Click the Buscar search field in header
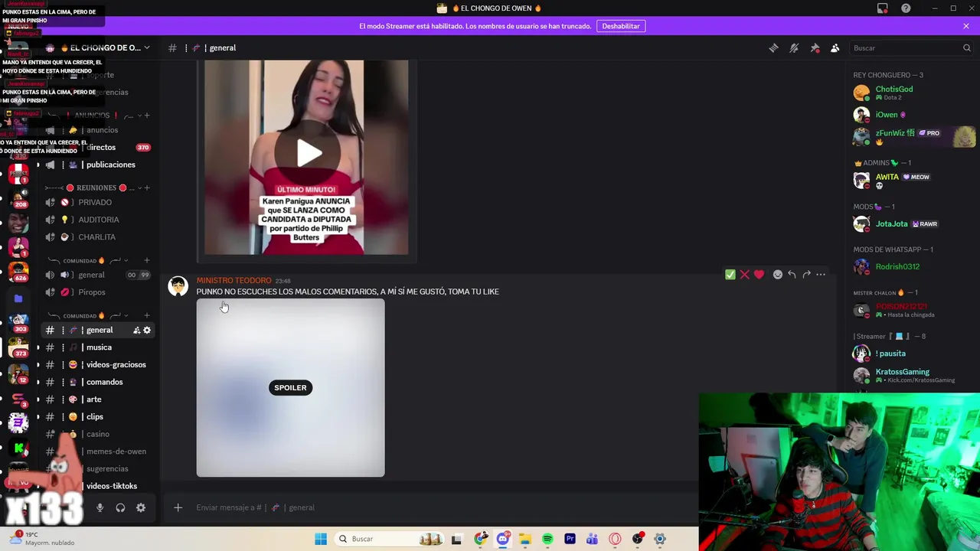 click(x=911, y=47)
